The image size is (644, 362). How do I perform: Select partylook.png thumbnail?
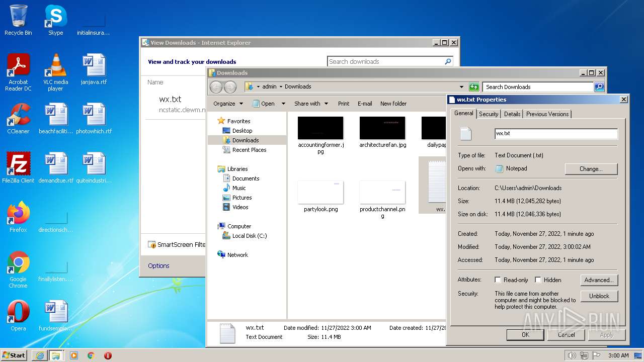[x=320, y=196]
